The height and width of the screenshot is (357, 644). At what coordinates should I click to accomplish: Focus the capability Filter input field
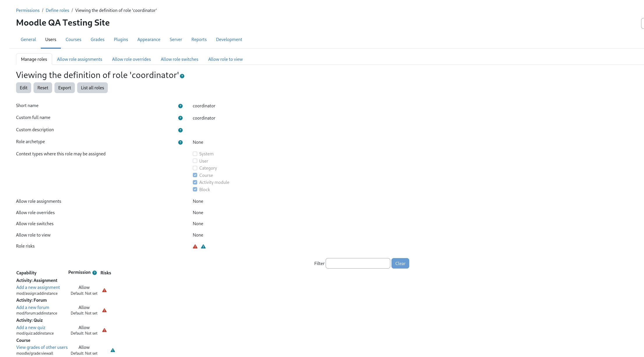coord(358,264)
